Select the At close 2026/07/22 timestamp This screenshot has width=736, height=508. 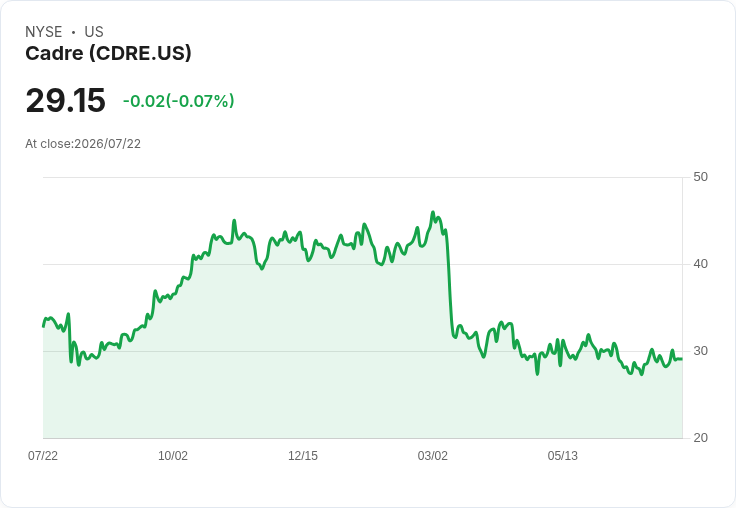(x=83, y=144)
